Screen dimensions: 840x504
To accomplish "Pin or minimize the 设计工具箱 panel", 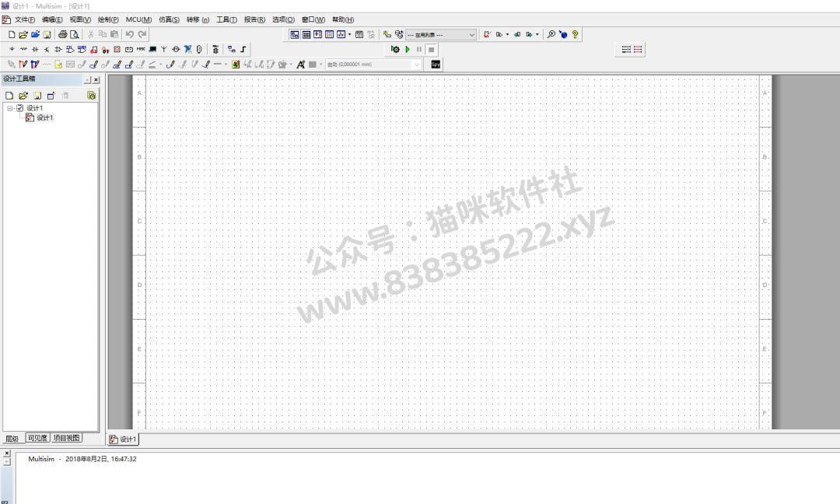I will pos(87,80).
